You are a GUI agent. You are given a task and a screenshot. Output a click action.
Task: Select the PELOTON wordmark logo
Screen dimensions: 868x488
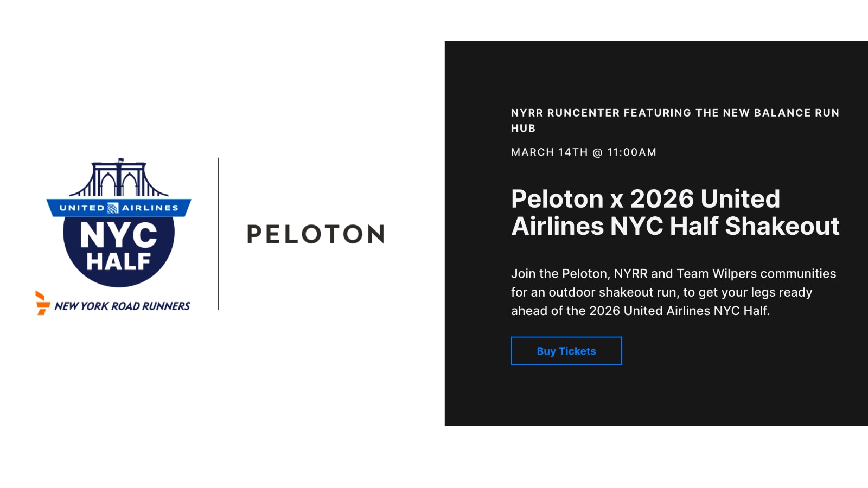(315, 234)
